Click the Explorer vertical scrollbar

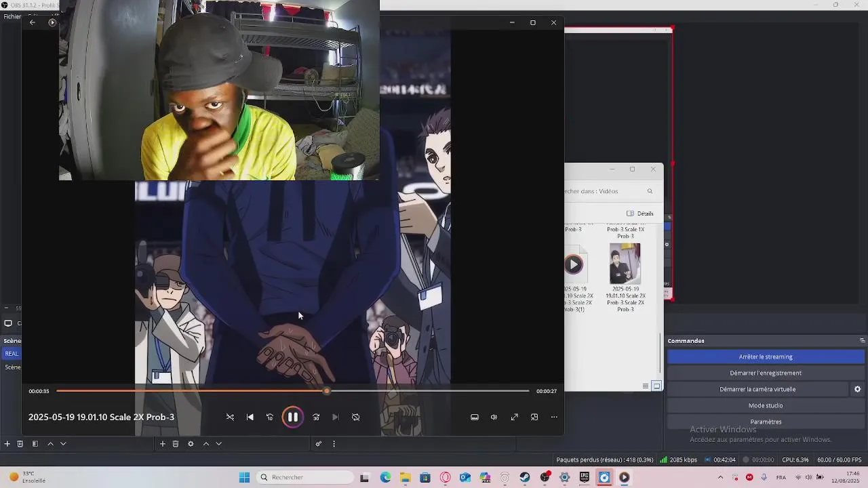point(660,352)
